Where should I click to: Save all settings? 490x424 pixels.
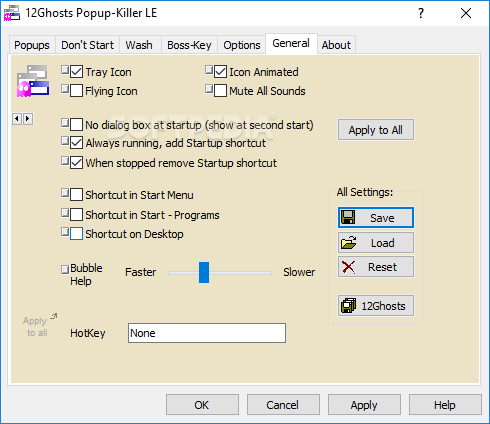click(376, 218)
